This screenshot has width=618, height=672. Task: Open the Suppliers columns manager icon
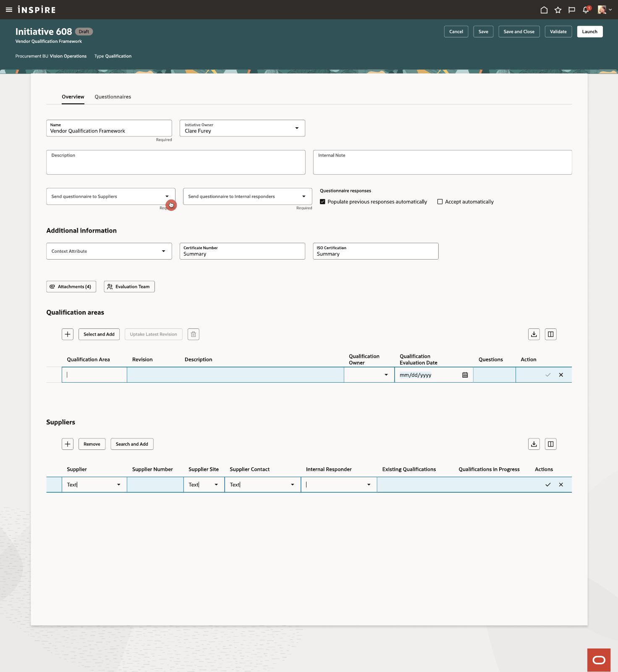551,444
